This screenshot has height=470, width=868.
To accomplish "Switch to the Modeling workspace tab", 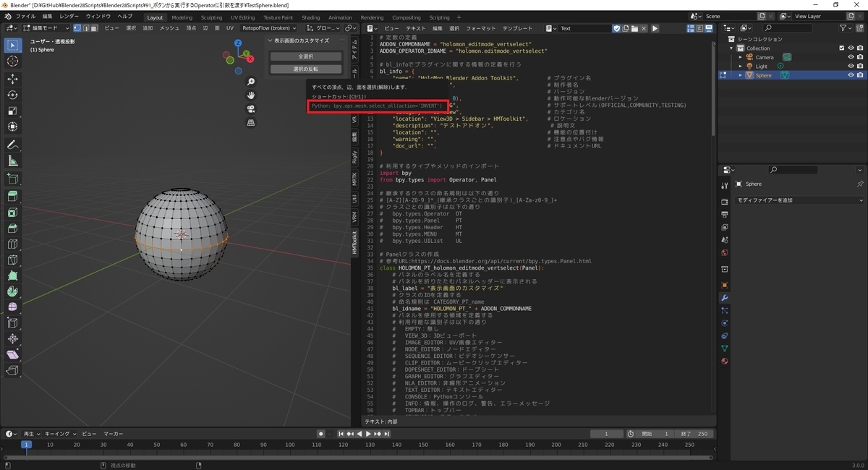I will [182, 17].
